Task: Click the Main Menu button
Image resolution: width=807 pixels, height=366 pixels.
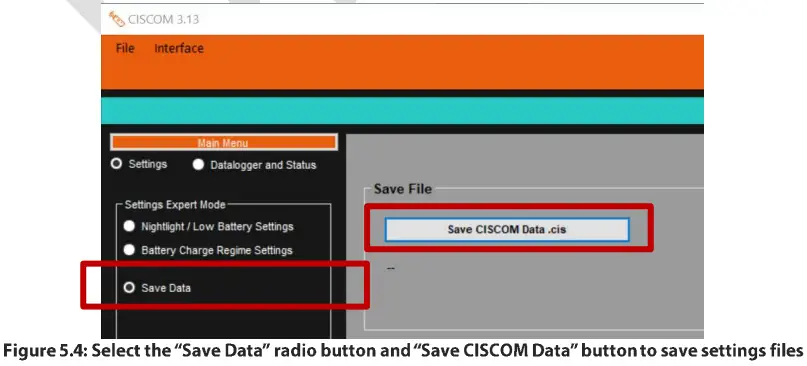Action: coord(224,143)
